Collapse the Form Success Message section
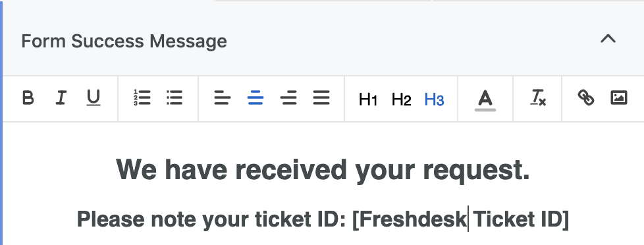644x245 pixels. pos(608,39)
